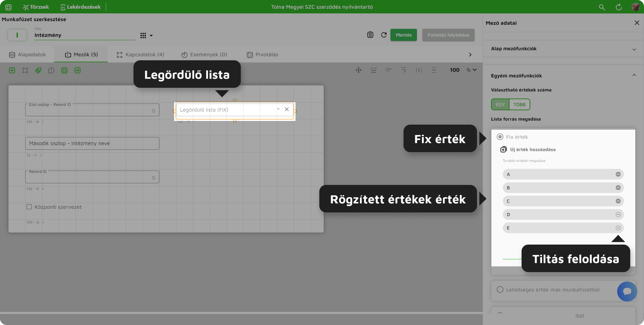Click the zoom value 100 field

pyautogui.click(x=454, y=70)
